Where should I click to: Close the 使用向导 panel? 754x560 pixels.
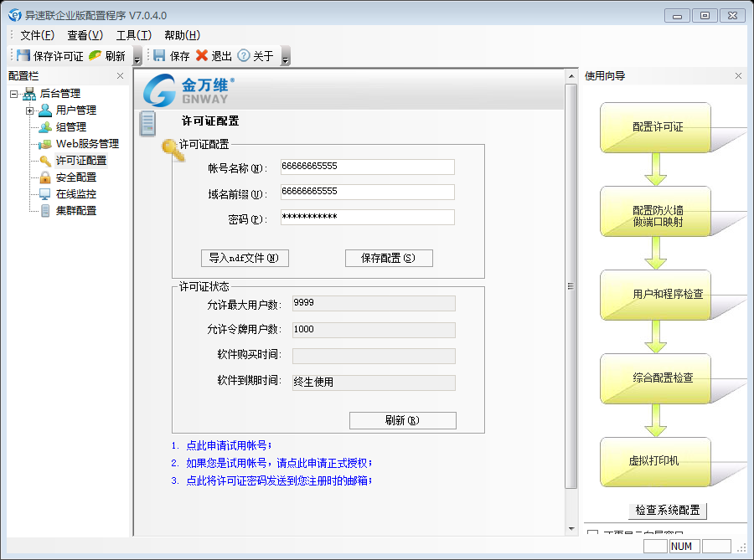coord(738,75)
